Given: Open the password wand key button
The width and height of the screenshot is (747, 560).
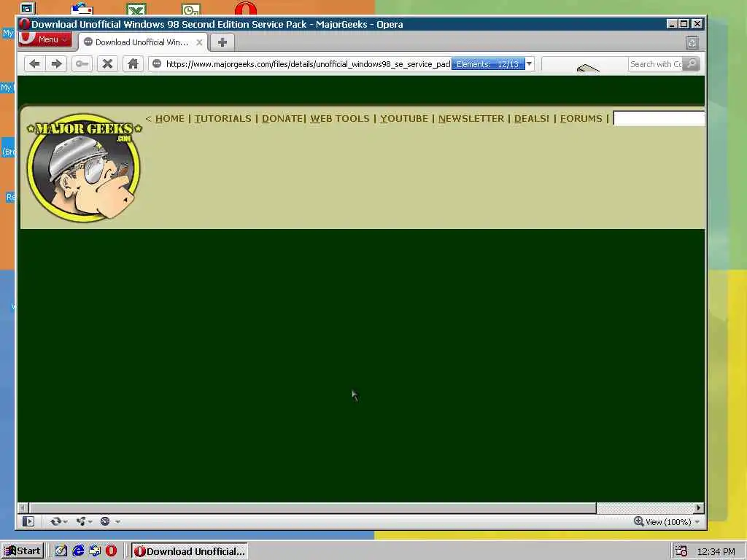Looking at the screenshot, I should click(82, 64).
